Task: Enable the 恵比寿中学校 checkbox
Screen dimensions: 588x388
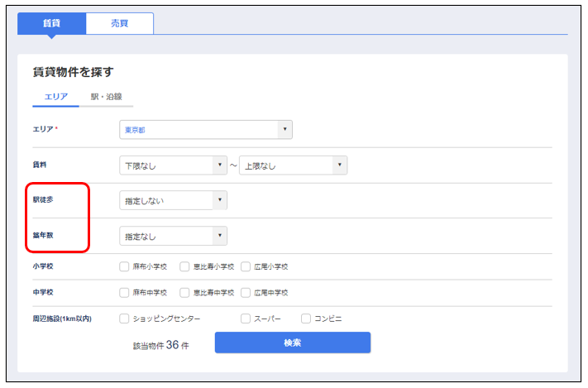Action: tap(185, 293)
